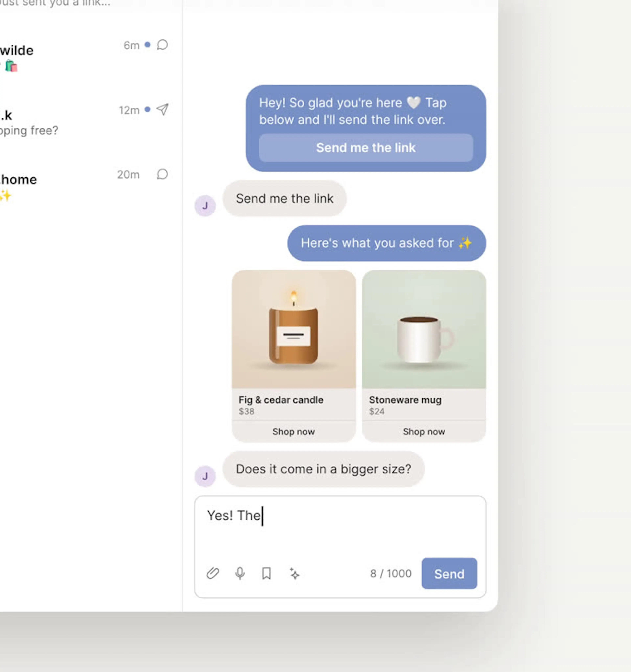
Task: Click the J avatar beside "Send me the link"
Action: (205, 205)
